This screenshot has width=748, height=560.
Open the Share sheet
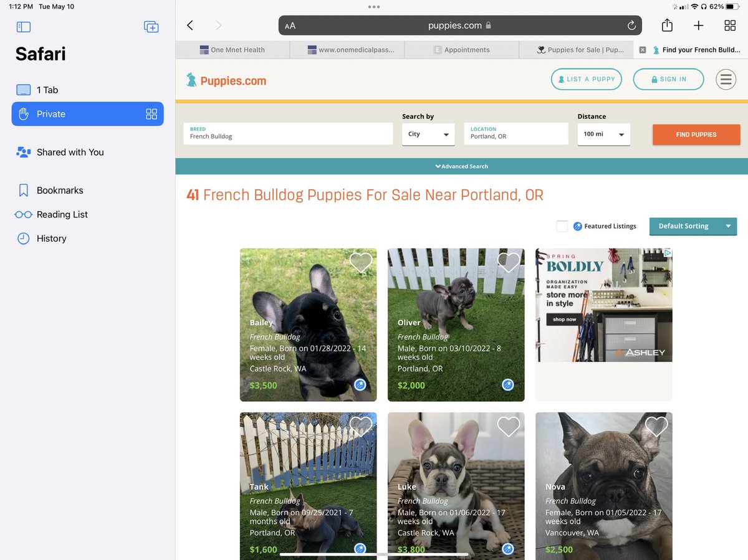tap(667, 25)
